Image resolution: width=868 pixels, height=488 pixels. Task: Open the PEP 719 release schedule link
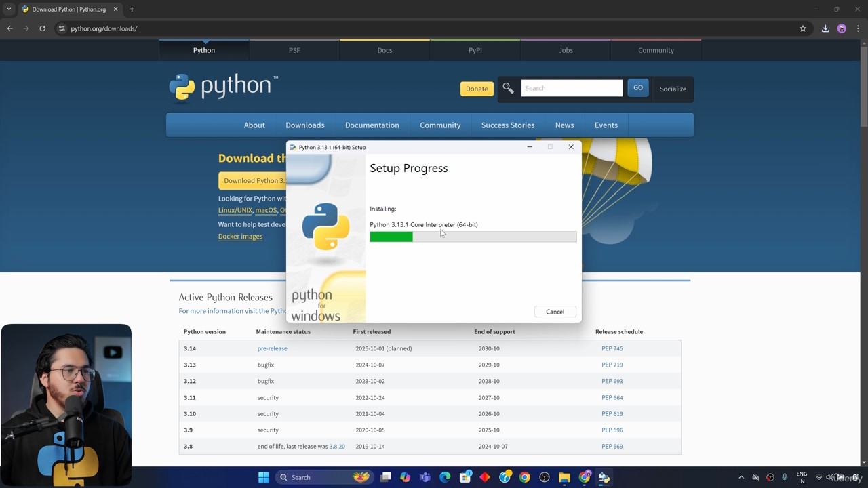pyautogui.click(x=612, y=365)
